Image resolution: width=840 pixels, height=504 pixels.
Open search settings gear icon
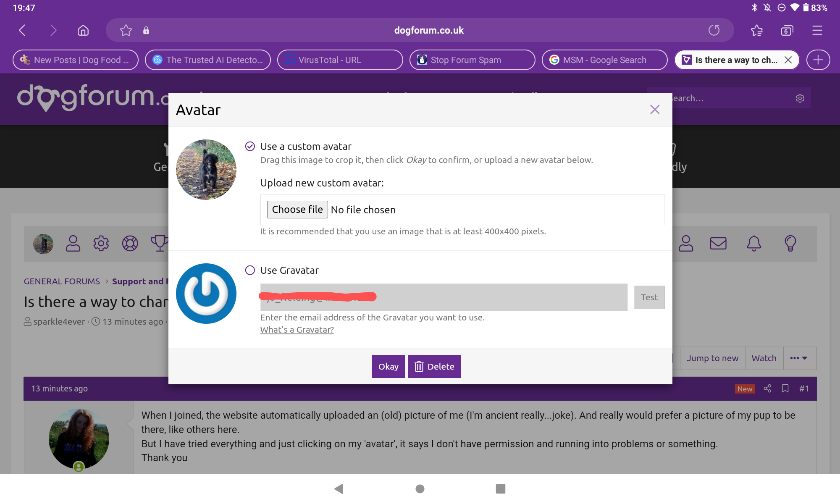pos(800,98)
